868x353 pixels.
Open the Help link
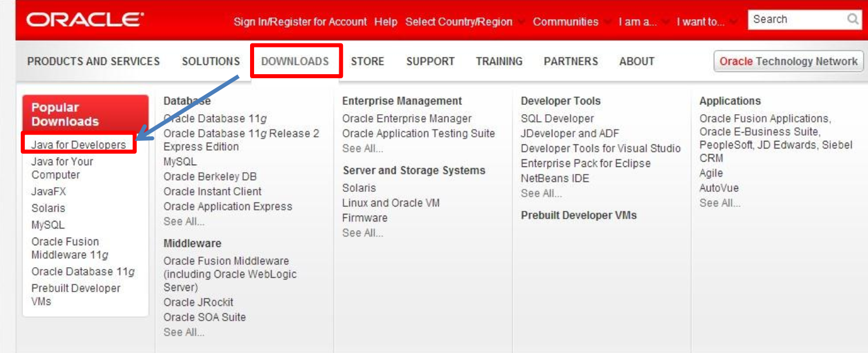386,22
